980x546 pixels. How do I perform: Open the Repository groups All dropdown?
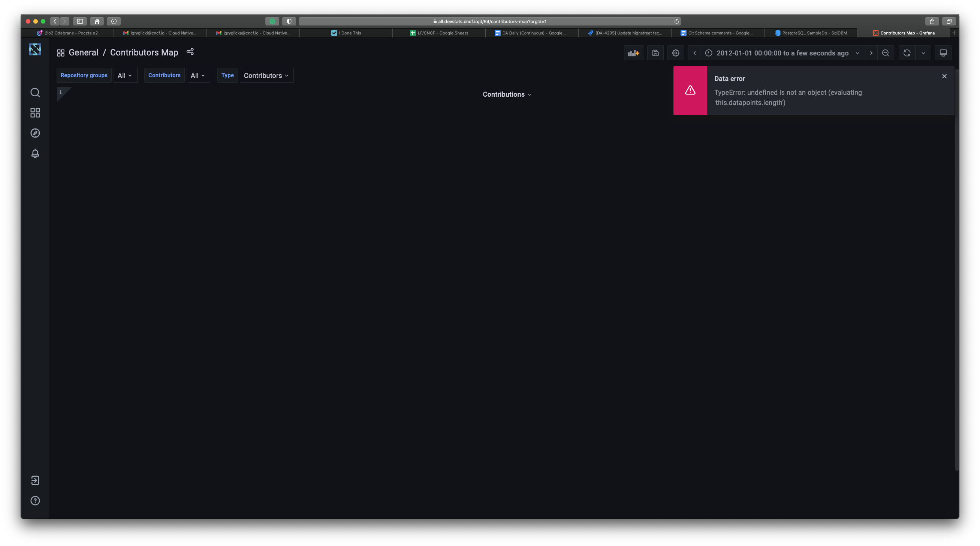[x=125, y=75]
